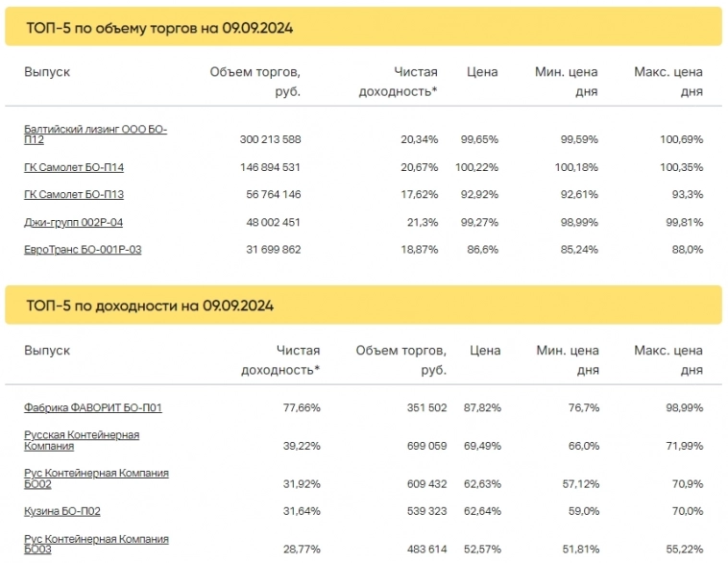
Task: Click the ГК Самолет БО-П14 bond link
Action: pos(74,167)
